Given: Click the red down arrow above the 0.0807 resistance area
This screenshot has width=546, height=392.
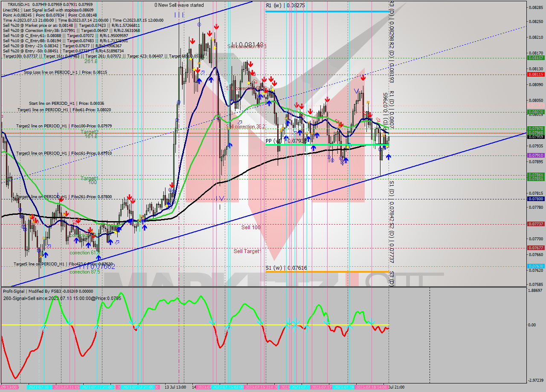Looking at the screenshot, I should 363,78.
